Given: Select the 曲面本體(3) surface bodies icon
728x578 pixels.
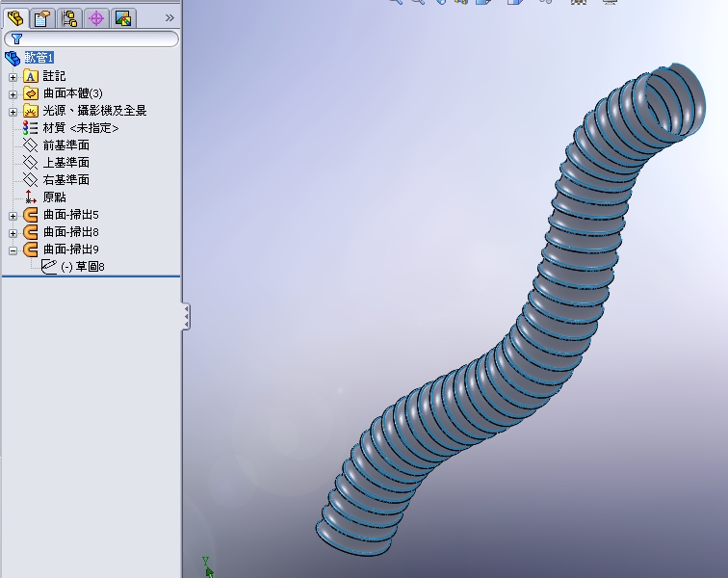Looking at the screenshot, I should [x=31, y=93].
